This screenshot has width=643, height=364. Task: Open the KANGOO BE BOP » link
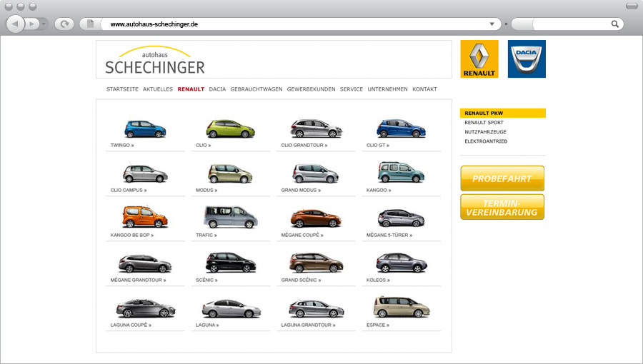pyautogui.click(x=132, y=236)
